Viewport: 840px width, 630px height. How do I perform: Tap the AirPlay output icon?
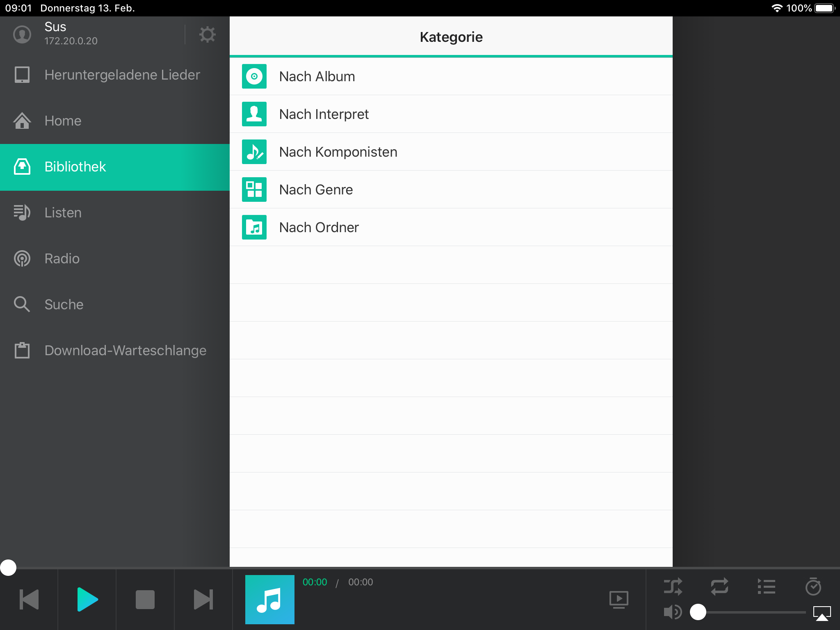coord(822,613)
